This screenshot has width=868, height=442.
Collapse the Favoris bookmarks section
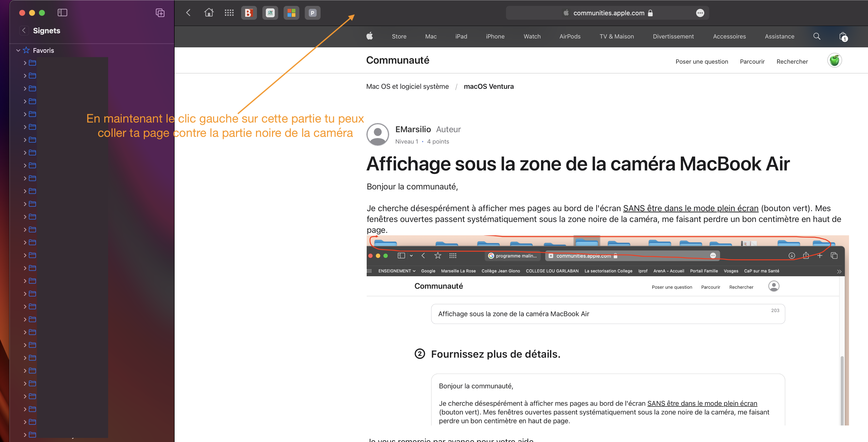[x=18, y=51]
